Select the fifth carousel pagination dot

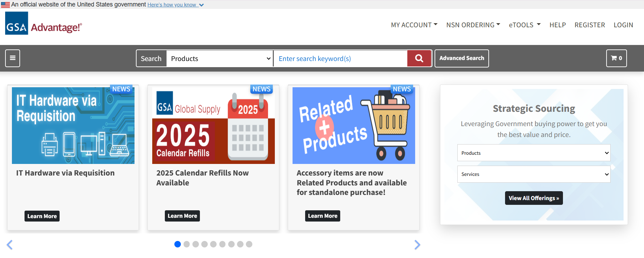213,244
